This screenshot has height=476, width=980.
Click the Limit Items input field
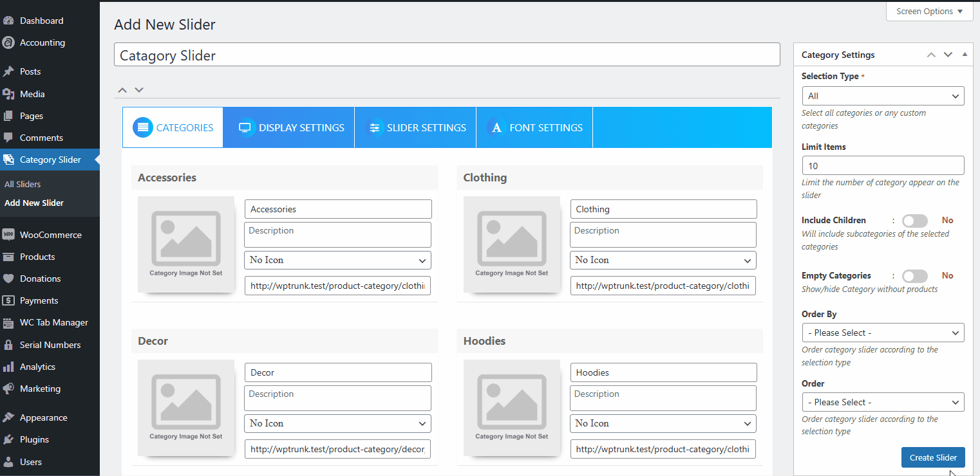tap(882, 165)
